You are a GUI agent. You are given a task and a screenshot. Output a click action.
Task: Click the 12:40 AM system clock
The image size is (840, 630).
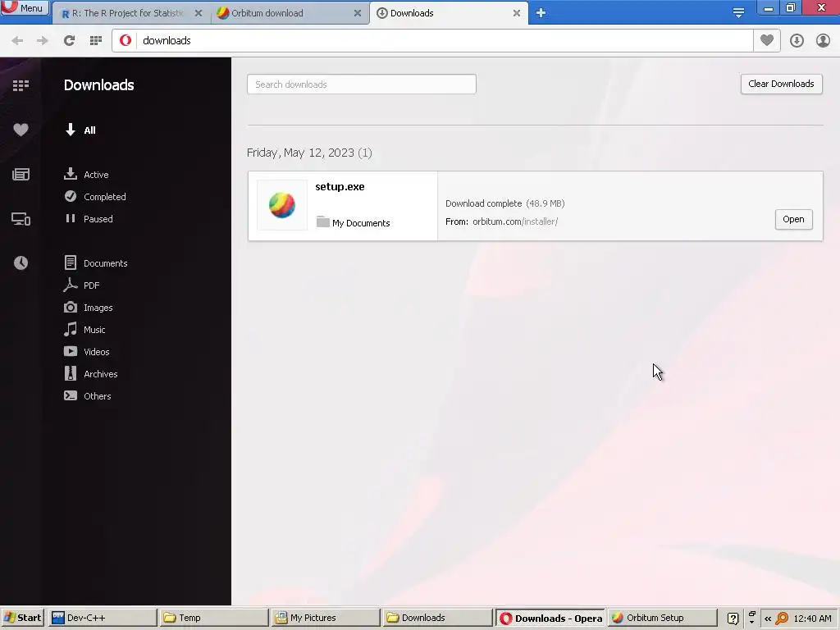click(x=812, y=619)
